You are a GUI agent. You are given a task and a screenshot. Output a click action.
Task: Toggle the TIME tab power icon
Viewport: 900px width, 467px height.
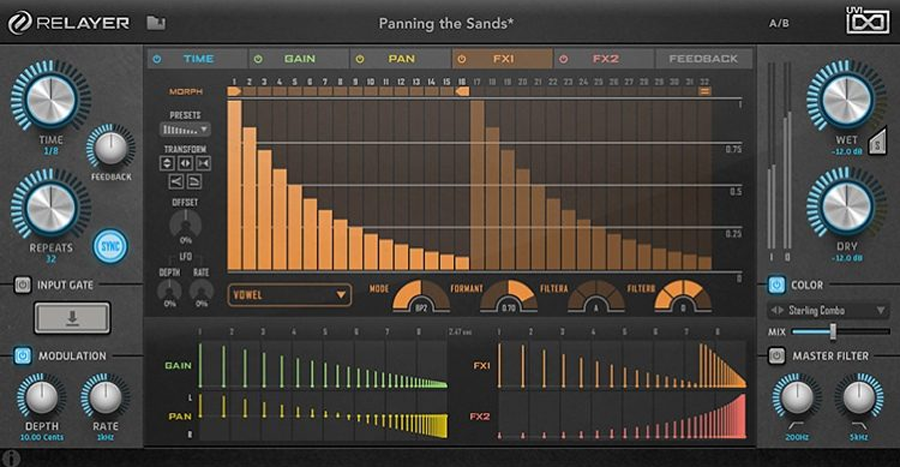(x=157, y=59)
